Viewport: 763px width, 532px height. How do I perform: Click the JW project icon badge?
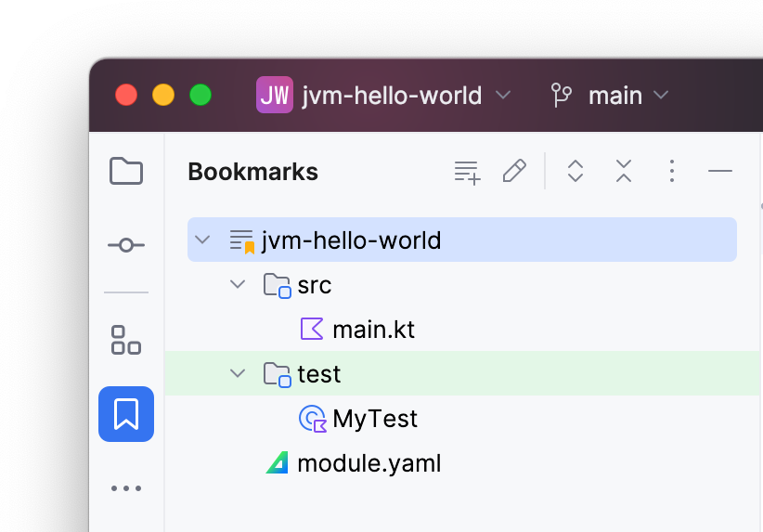[275, 96]
